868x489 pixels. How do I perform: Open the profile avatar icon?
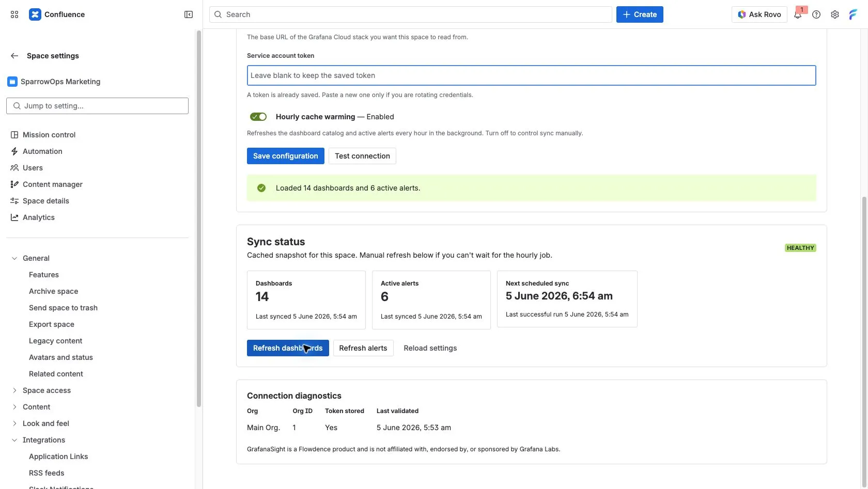[x=853, y=14]
